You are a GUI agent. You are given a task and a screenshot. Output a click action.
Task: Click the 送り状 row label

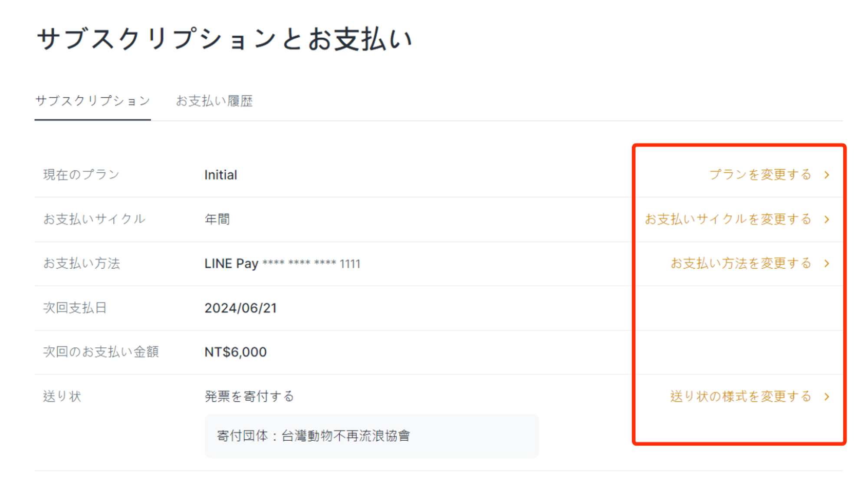click(x=62, y=396)
